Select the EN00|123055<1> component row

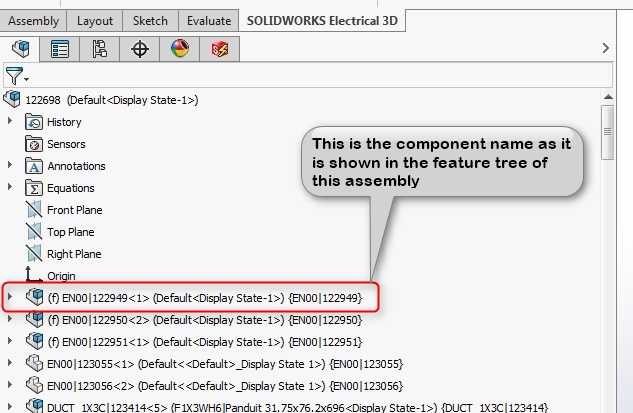tap(225, 364)
